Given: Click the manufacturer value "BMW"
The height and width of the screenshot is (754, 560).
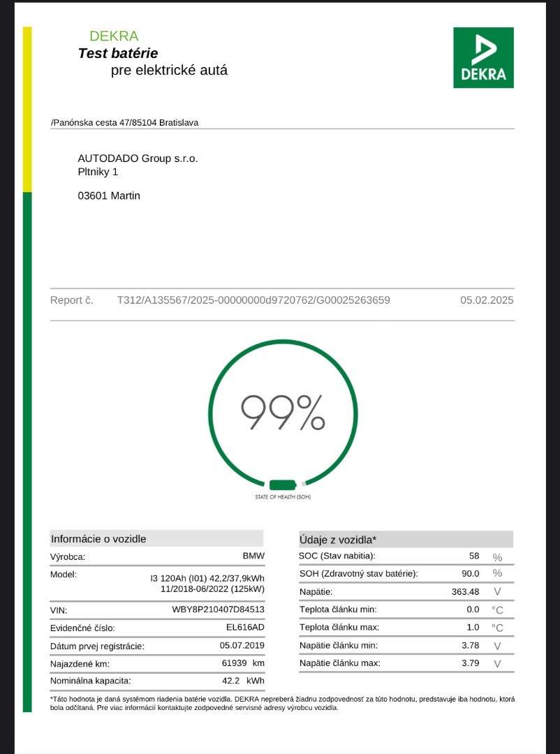Looking at the screenshot, I should point(253,556).
